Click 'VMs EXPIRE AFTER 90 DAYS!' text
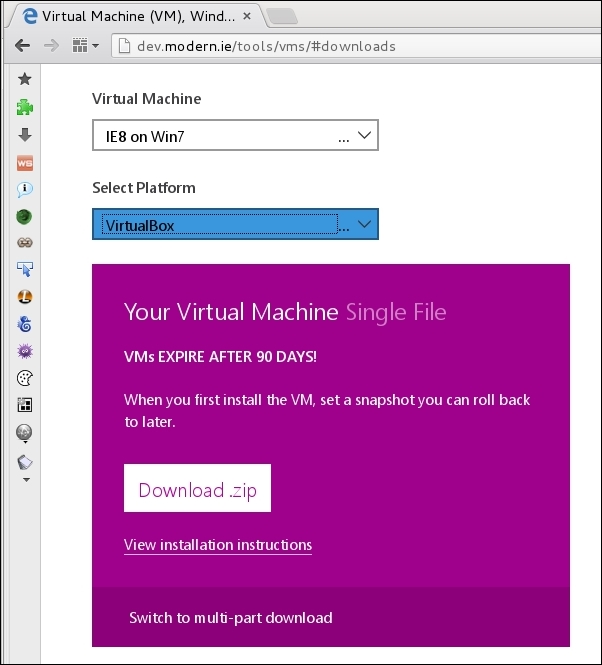This screenshot has width=602, height=665. click(220, 357)
